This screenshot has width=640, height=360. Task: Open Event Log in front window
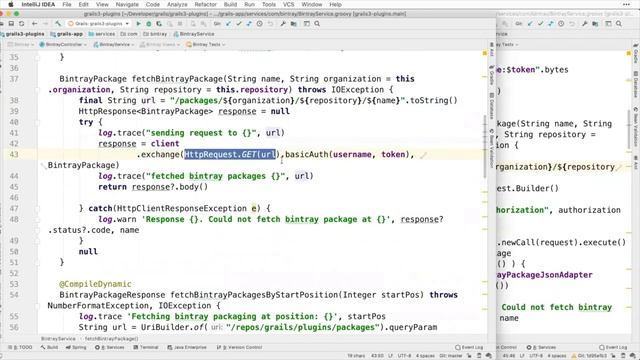469,347
